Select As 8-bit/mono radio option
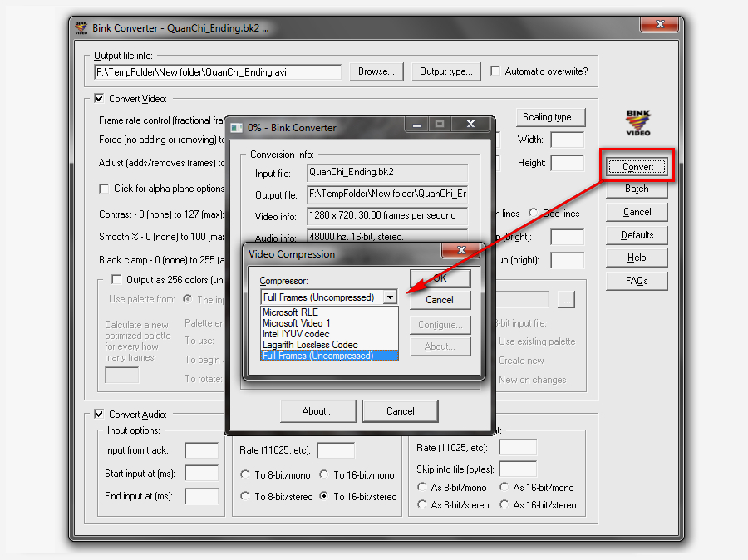Viewport: 748px width, 560px height. tap(421, 487)
